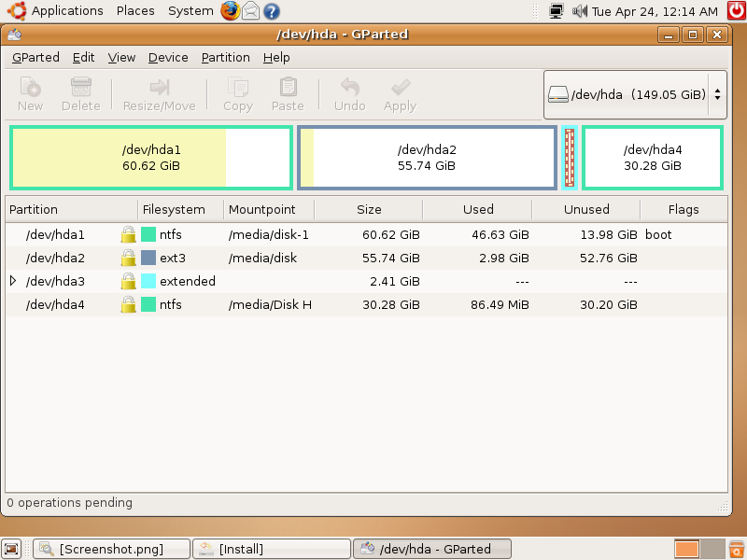Screen dimensions: 747x560
Task: Select the /dev/hda4 block in disk graphic
Action: click(x=653, y=158)
